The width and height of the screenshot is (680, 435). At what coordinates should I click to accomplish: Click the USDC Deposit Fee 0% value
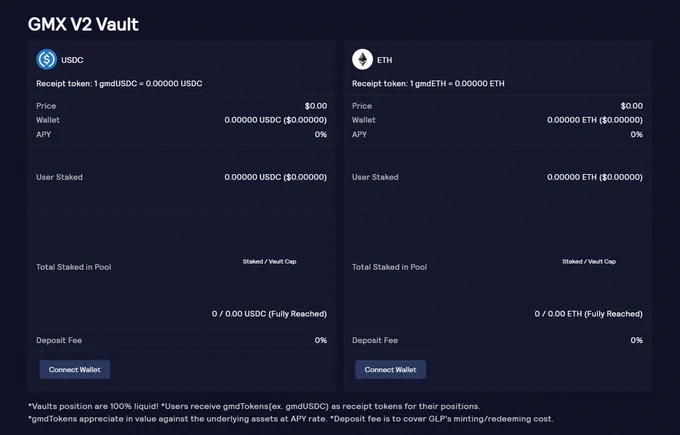(321, 340)
